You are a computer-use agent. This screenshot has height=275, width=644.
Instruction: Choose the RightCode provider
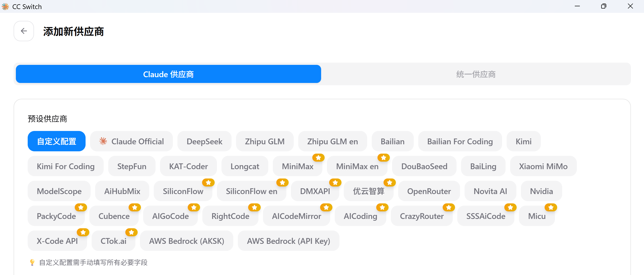(x=231, y=216)
